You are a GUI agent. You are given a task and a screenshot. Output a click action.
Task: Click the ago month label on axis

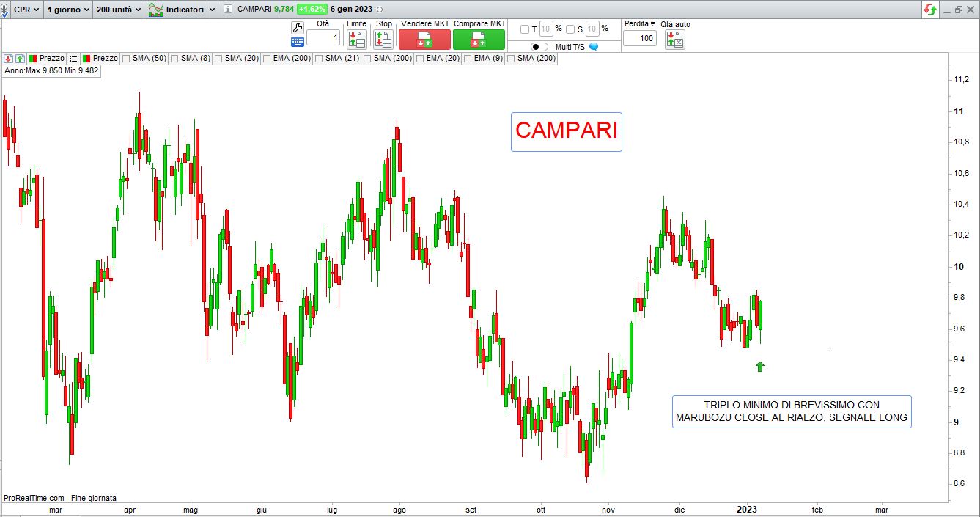click(399, 510)
